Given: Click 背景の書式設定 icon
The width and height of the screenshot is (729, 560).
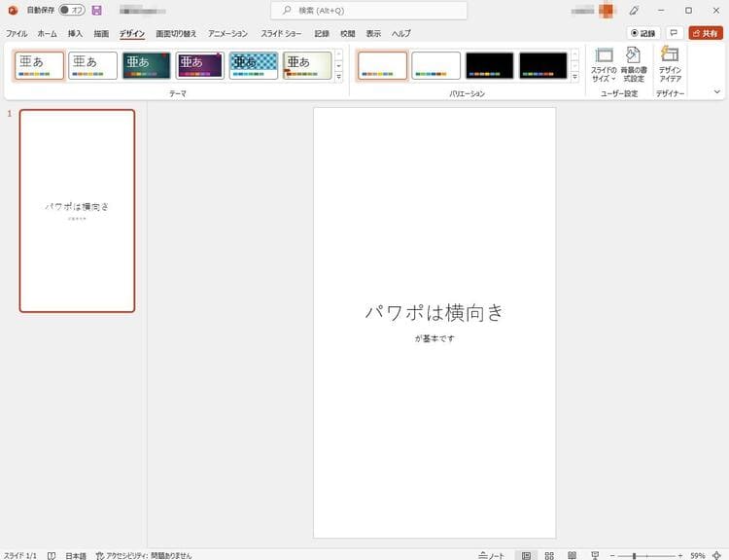Looking at the screenshot, I should pos(633,64).
